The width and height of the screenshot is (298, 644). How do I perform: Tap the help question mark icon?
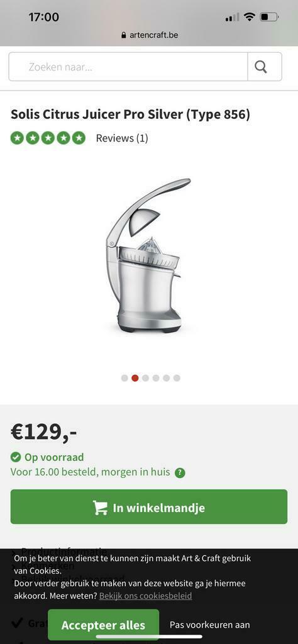pos(180,473)
